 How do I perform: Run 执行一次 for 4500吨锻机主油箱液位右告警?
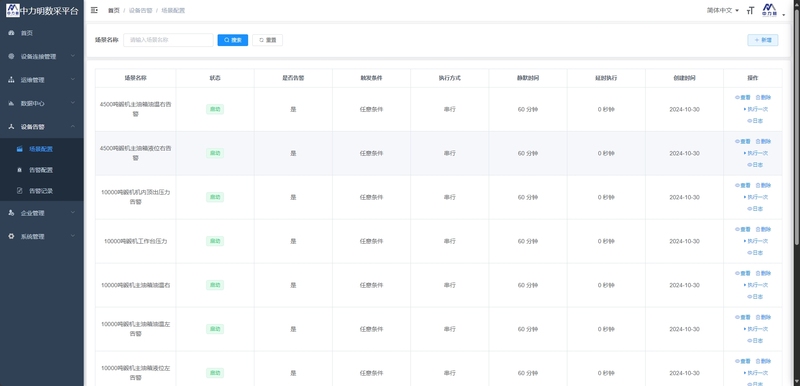tap(756, 153)
